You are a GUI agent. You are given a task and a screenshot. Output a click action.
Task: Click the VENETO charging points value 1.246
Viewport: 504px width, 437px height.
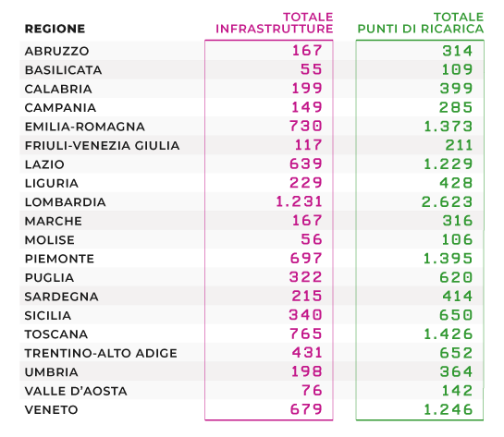coord(449,409)
